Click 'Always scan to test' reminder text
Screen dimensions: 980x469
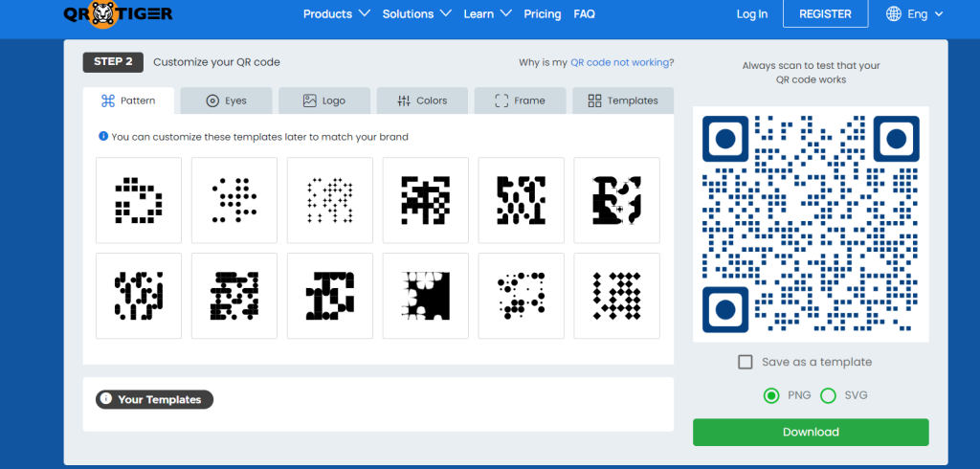pyautogui.click(x=811, y=73)
